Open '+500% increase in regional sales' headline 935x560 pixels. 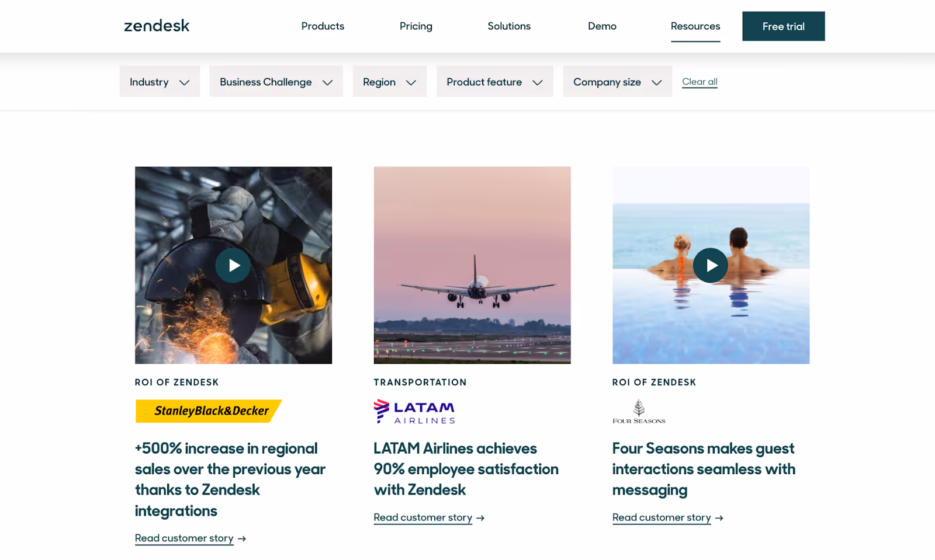point(230,479)
